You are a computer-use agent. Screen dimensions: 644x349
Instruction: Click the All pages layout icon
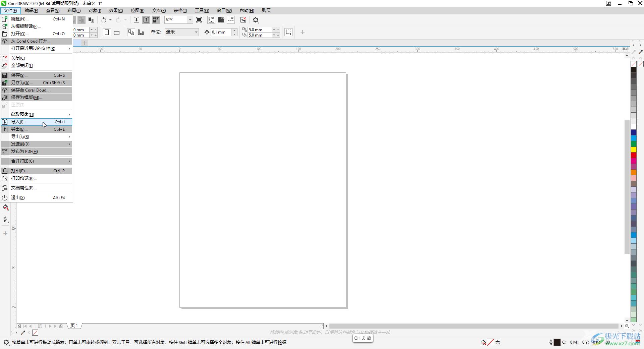[131, 33]
